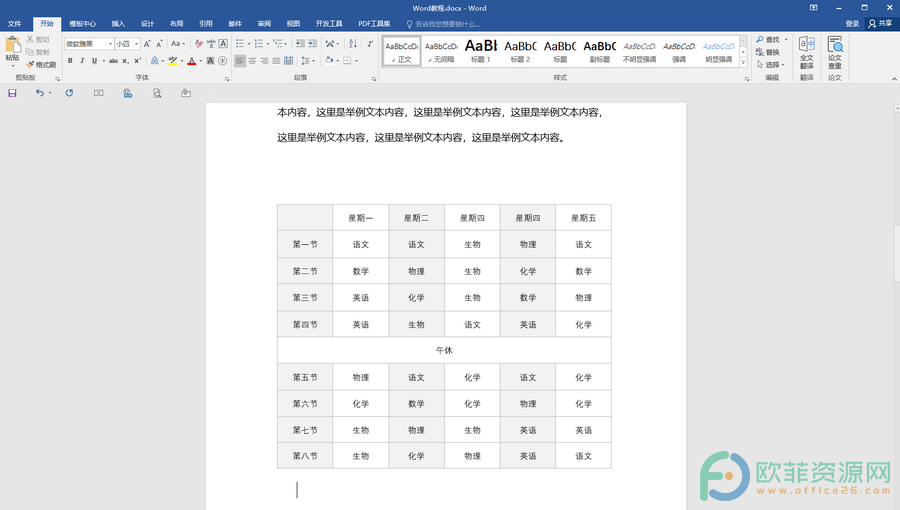Viewport: 900px width, 510px height.
Task: Apply the Heading 2 (标题 2) style
Action: coord(521,51)
